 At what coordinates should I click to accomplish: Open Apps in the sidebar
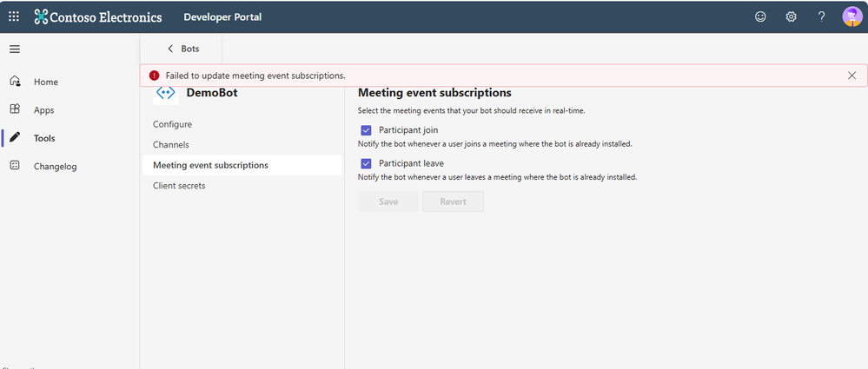(43, 110)
